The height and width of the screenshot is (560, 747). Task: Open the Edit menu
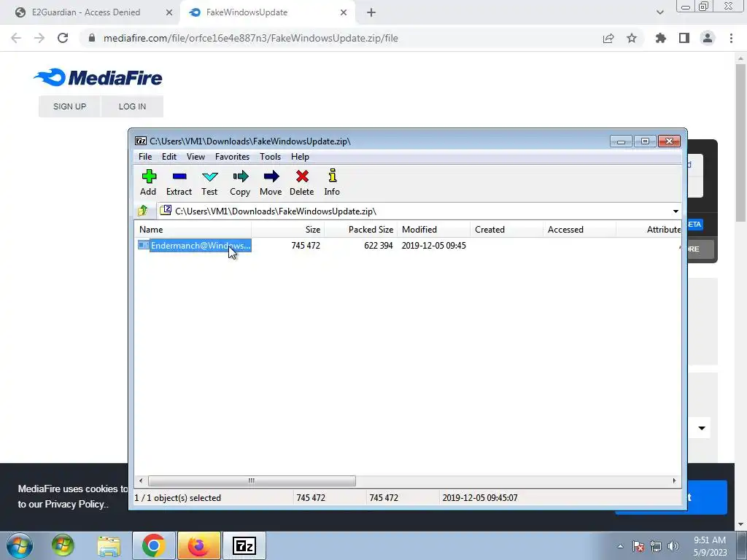(169, 157)
